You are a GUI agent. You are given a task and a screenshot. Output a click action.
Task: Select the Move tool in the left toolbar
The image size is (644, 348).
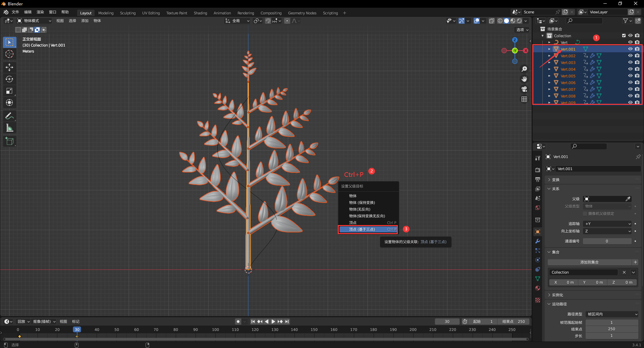[x=9, y=67]
